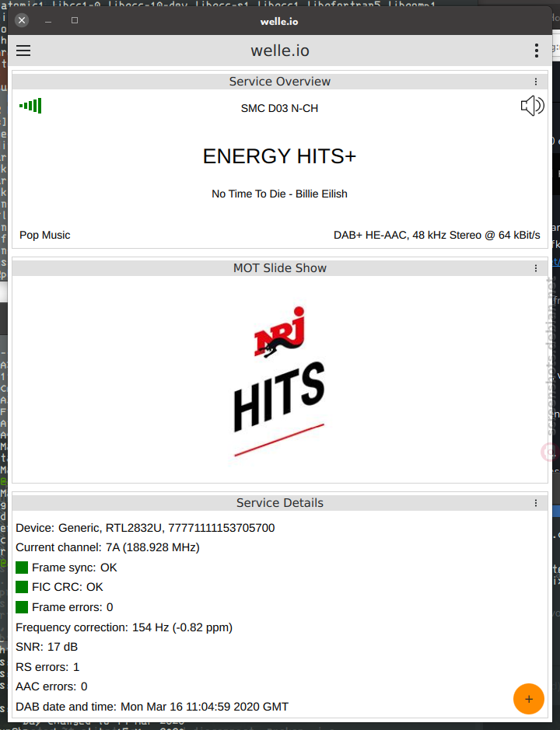The width and height of the screenshot is (560, 730).
Task: Click the welle.io application header title
Action: (280, 51)
